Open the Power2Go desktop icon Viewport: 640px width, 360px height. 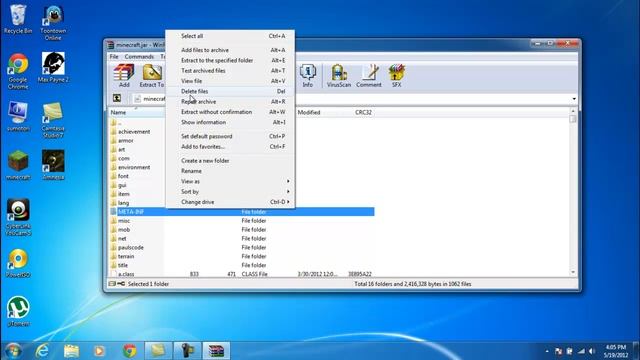(x=18, y=263)
